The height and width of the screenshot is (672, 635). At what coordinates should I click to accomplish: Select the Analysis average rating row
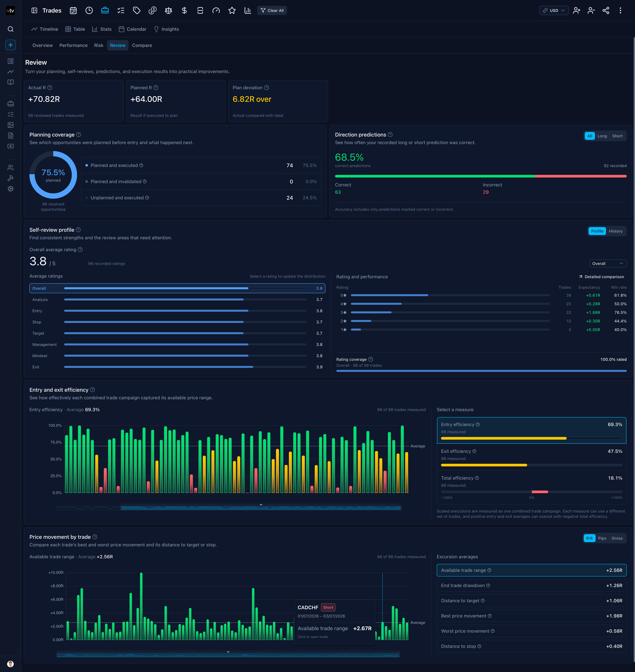point(177,299)
